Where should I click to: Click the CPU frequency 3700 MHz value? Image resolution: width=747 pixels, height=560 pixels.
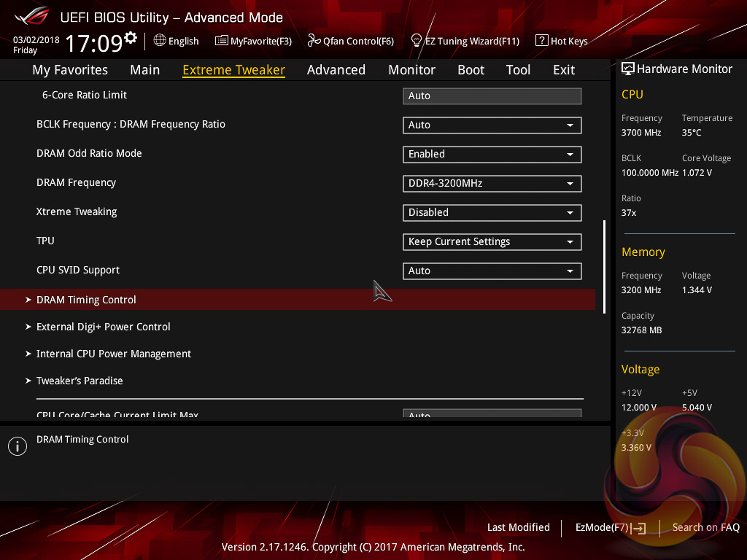(x=641, y=133)
